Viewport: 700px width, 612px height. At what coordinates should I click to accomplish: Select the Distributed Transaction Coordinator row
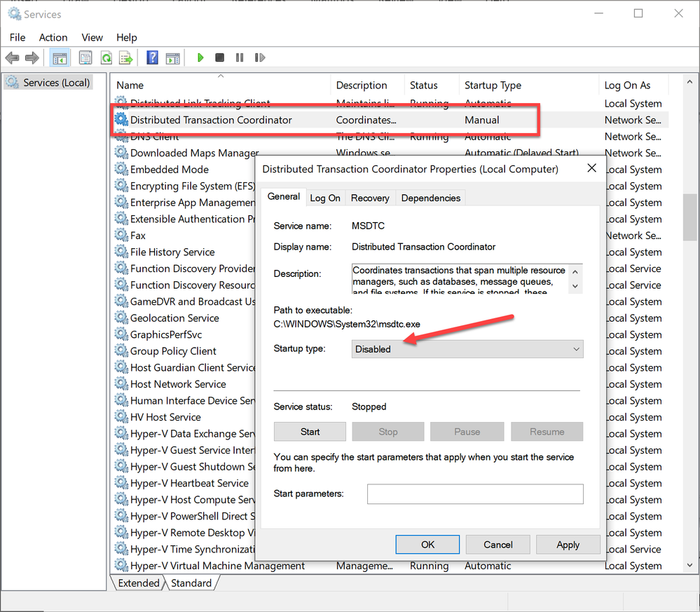(390, 120)
